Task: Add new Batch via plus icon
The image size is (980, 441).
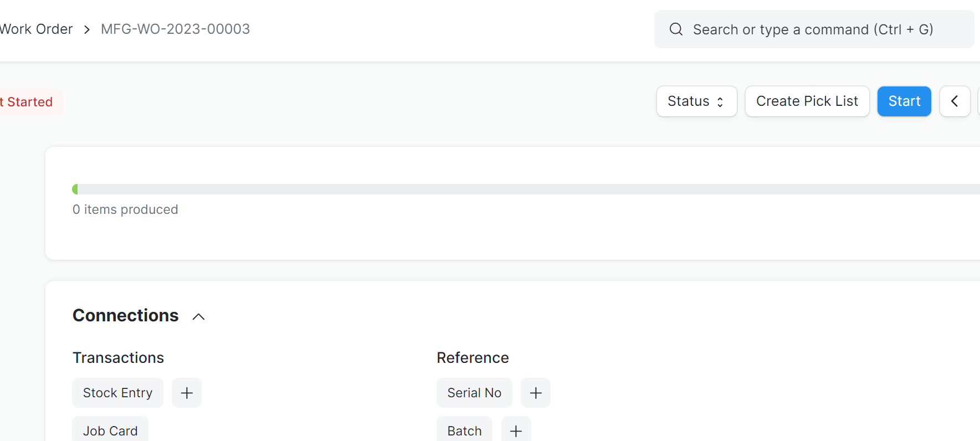Action: (x=516, y=430)
